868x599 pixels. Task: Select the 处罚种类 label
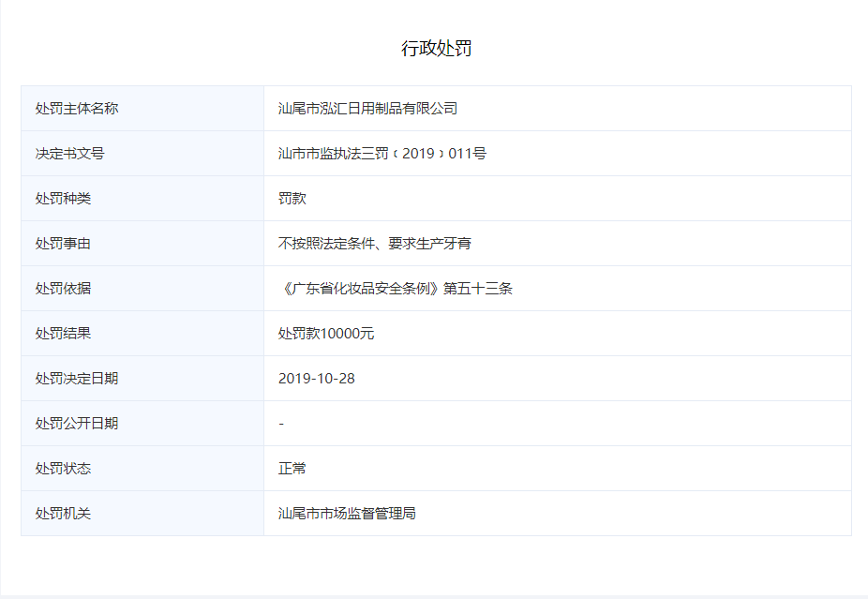[x=63, y=198]
